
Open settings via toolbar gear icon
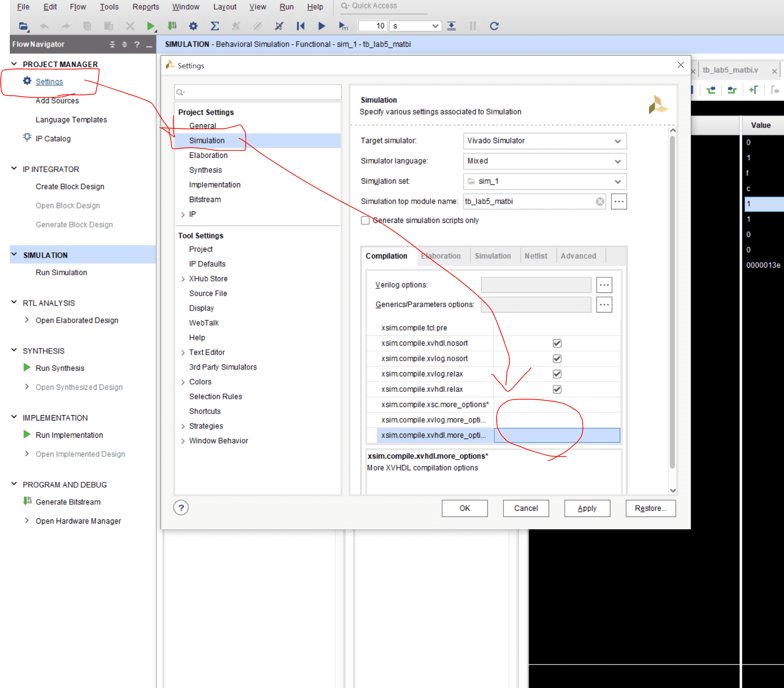point(193,26)
